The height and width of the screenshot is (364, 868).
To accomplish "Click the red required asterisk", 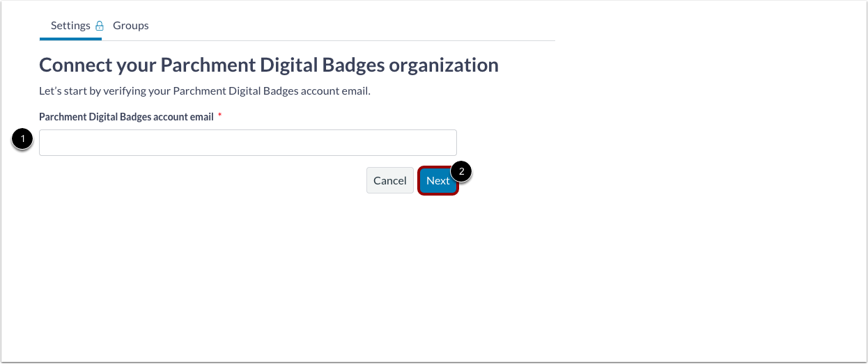I will click(220, 116).
